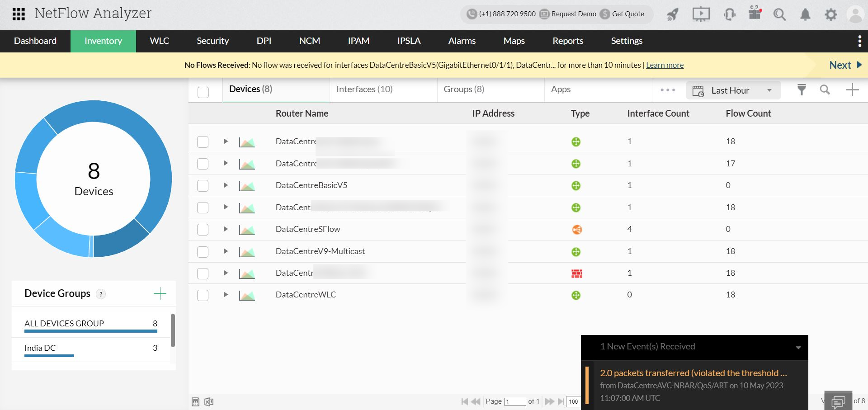Click the page number input field
Image resolution: width=868 pixels, height=410 pixels.
(515, 401)
